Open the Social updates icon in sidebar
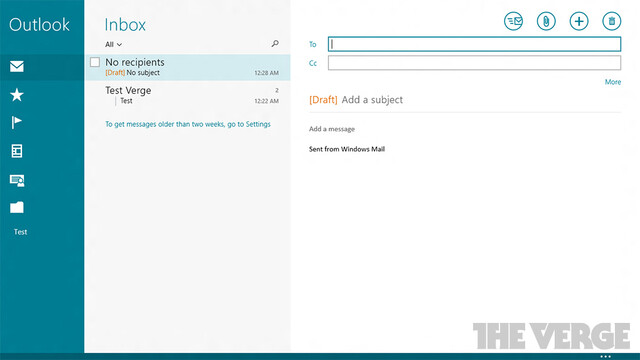The image size is (640, 360). pyautogui.click(x=17, y=180)
